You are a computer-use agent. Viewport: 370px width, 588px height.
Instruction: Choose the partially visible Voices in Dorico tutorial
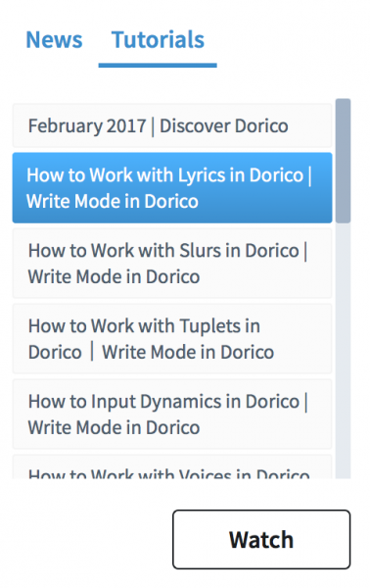pos(172,466)
